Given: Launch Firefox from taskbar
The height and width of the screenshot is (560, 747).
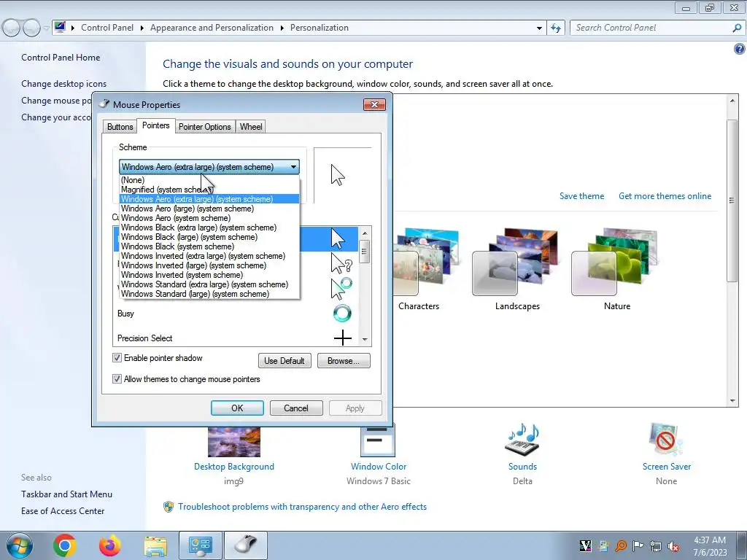Looking at the screenshot, I should click(x=110, y=545).
